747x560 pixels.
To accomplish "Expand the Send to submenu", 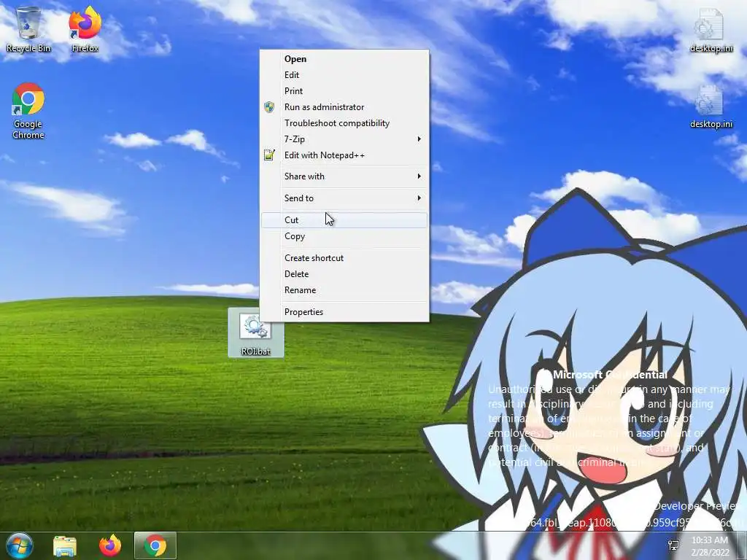I will (x=344, y=198).
